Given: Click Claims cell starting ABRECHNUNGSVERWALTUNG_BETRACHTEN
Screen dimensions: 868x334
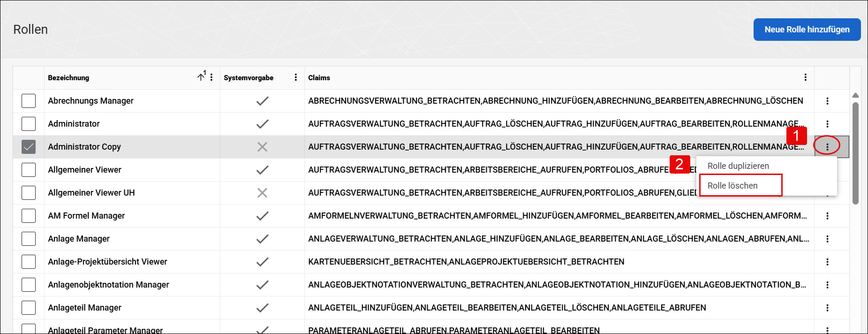Looking at the screenshot, I should click(x=559, y=101).
